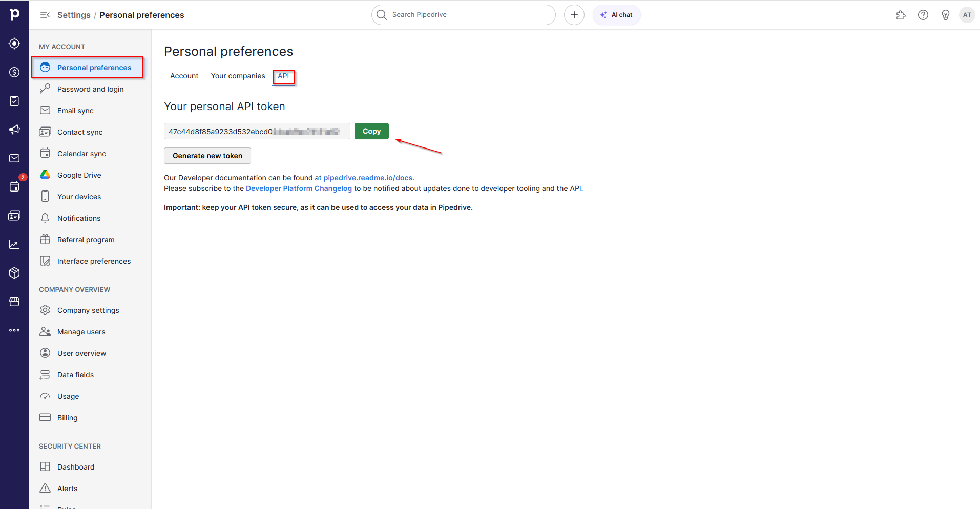The width and height of the screenshot is (980, 509).
Task: Open Projects via the clipboard-check icon
Action: click(x=14, y=101)
